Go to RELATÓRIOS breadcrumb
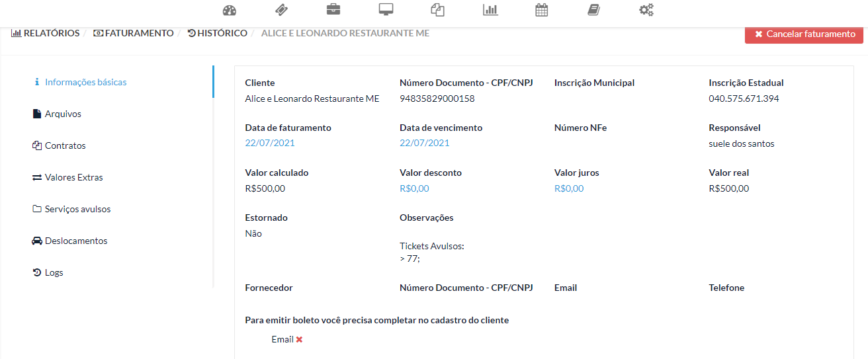 point(45,33)
